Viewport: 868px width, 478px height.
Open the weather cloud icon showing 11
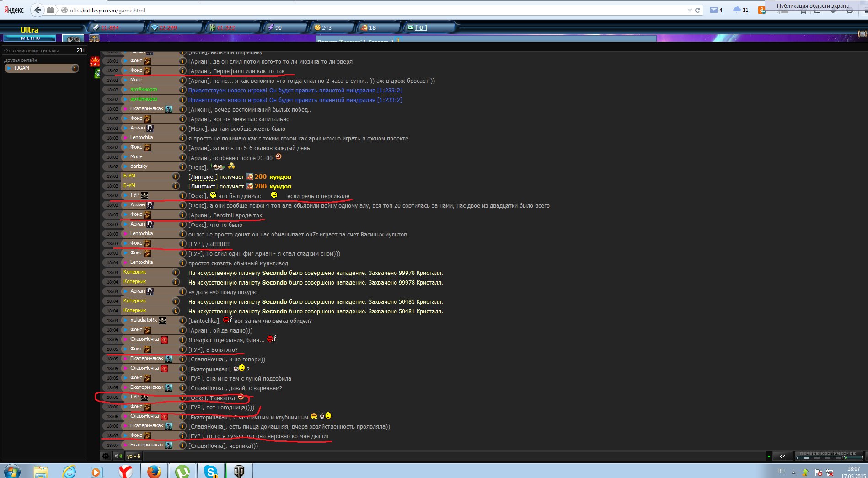coord(740,10)
